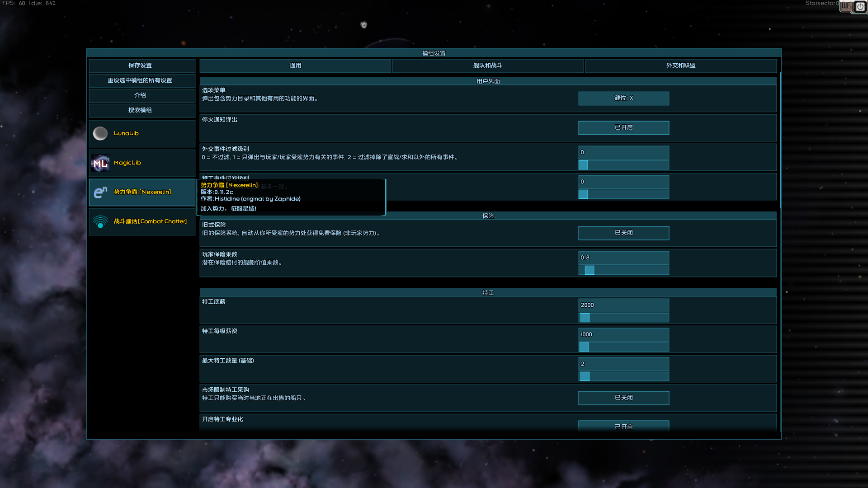
Task: Disable the 停火通知弹出 setting
Action: pyautogui.click(x=623, y=127)
